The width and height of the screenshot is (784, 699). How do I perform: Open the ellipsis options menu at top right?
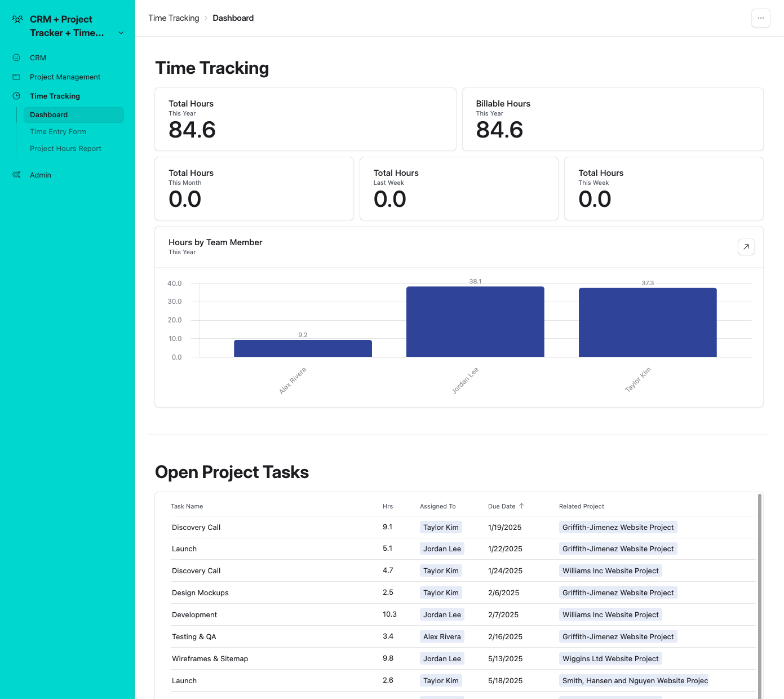[x=760, y=18]
